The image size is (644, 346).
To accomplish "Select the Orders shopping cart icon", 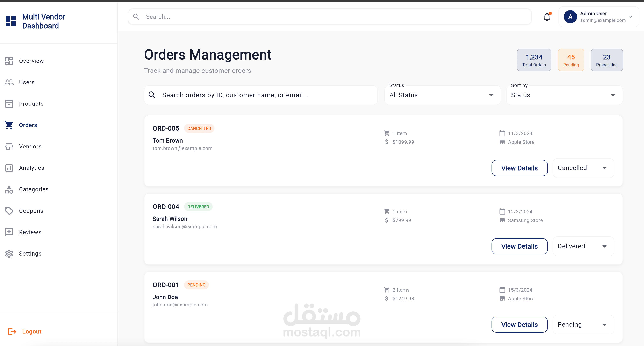I will tap(9, 125).
